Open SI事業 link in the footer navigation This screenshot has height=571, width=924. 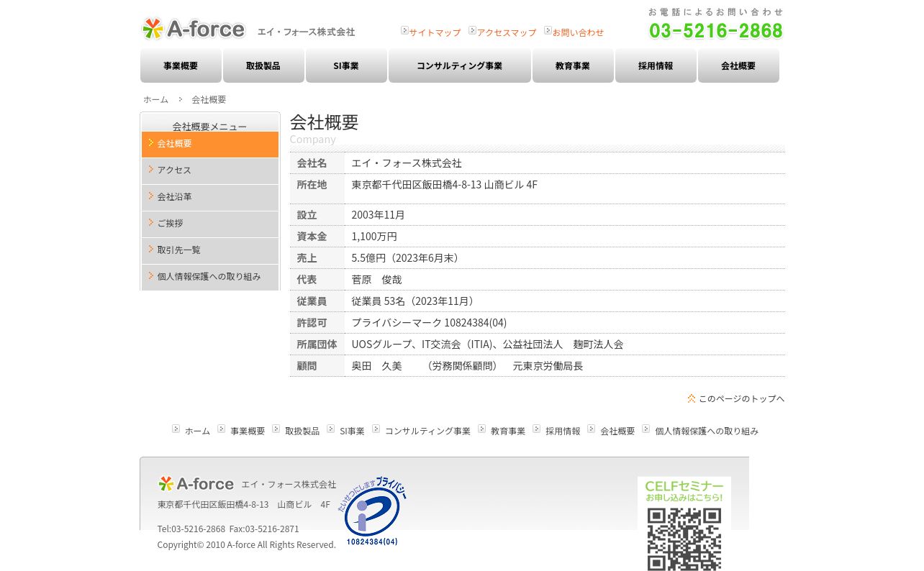[x=352, y=431]
